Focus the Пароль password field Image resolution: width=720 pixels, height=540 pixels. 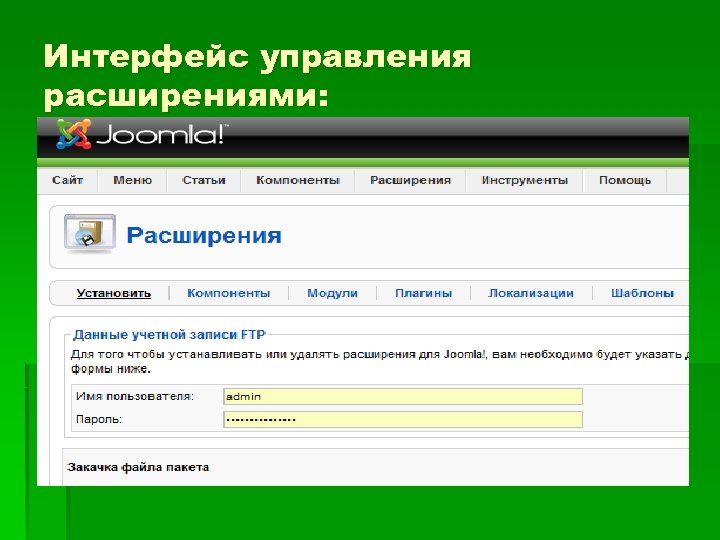point(403,419)
